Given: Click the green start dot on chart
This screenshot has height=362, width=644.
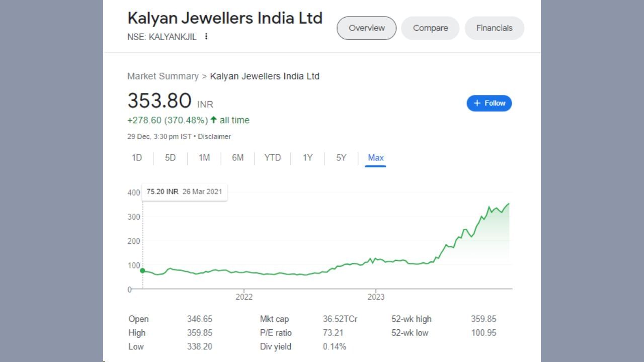Looking at the screenshot, I should (x=142, y=270).
